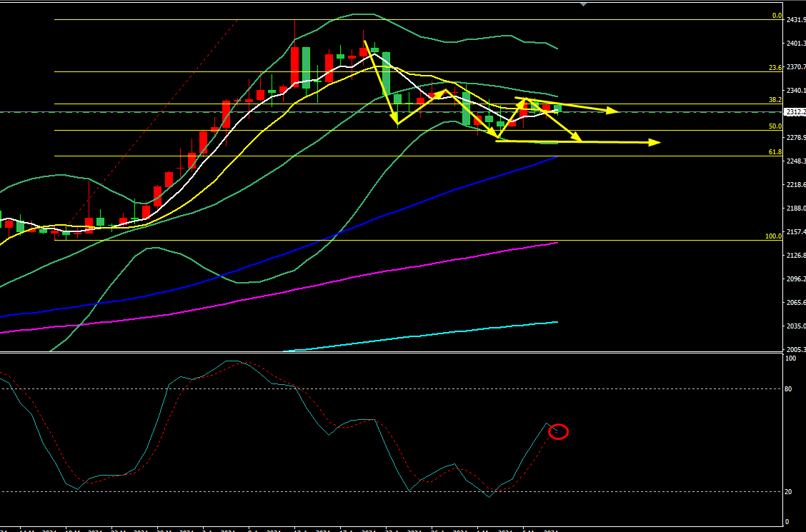Click the Fibonacci 0.0 level label
The image size is (806, 532).
[777, 16]
